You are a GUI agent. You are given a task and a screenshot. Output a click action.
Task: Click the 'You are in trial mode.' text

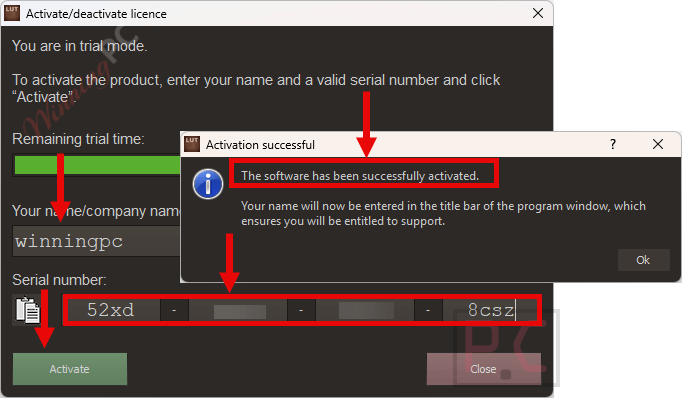[80, 46]
